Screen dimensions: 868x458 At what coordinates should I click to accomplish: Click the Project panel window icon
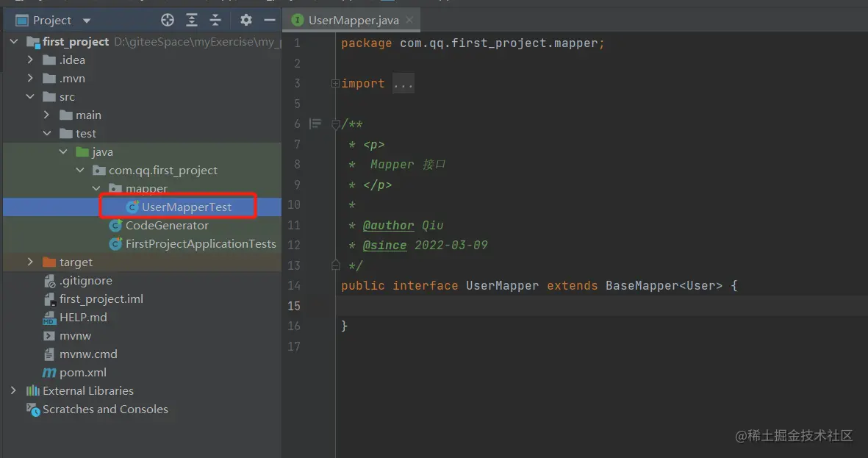pyautogui.click(x=21, y=21)
